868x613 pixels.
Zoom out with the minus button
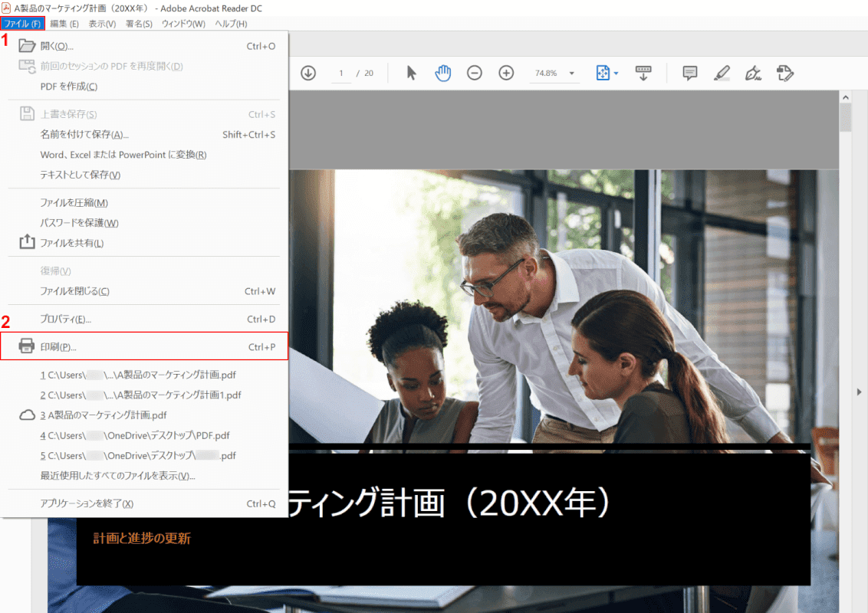475,73
